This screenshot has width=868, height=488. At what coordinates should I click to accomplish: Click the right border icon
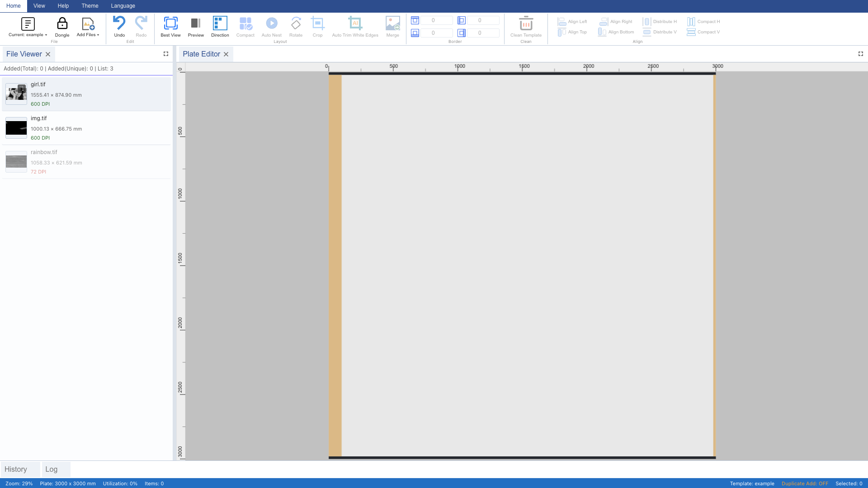[462, 33]
